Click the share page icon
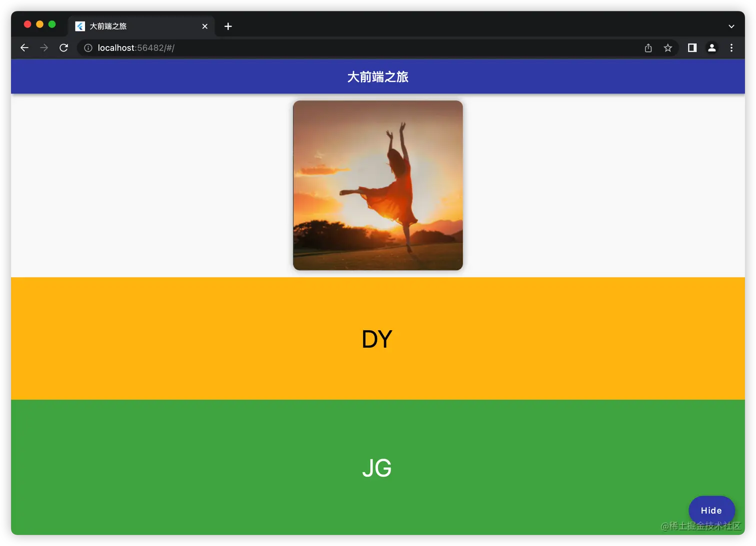This screenshot has width=756, height=546. pos(648,48)
